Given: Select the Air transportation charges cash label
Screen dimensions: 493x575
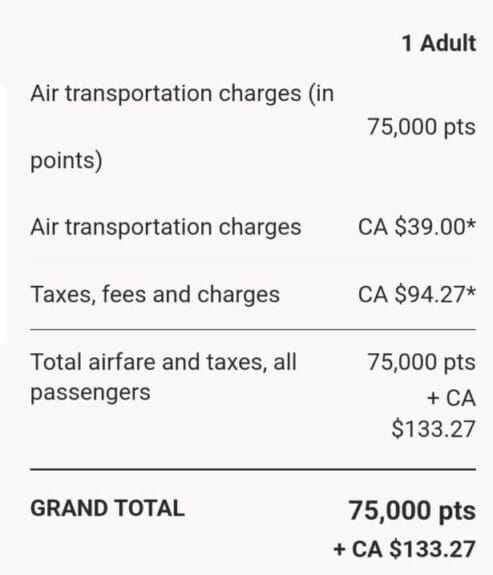Looking at the screenshot, I should 166,227.
